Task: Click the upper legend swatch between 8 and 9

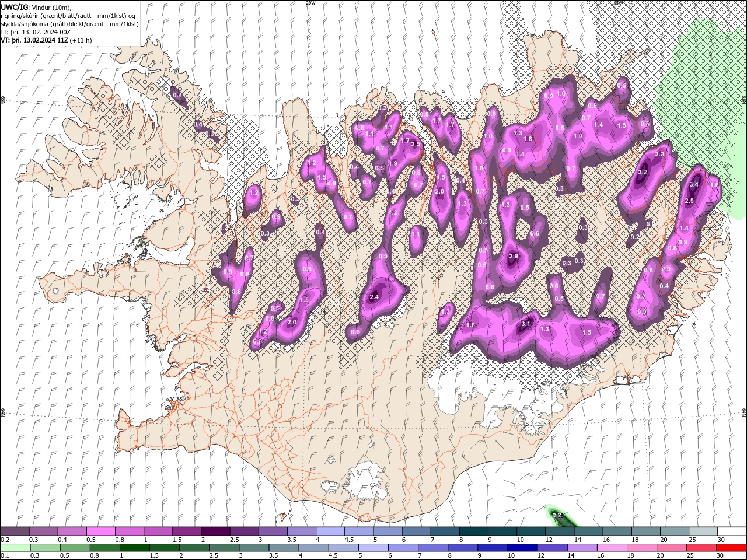Action: coord(474,531)
